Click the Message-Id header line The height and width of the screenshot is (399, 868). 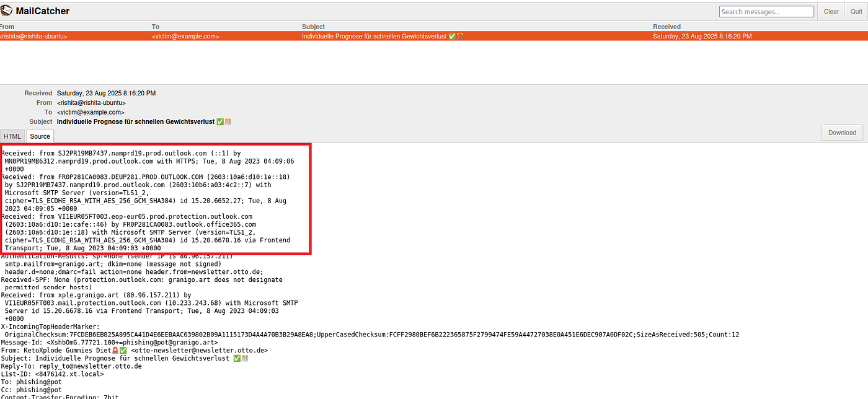point(110,342)
